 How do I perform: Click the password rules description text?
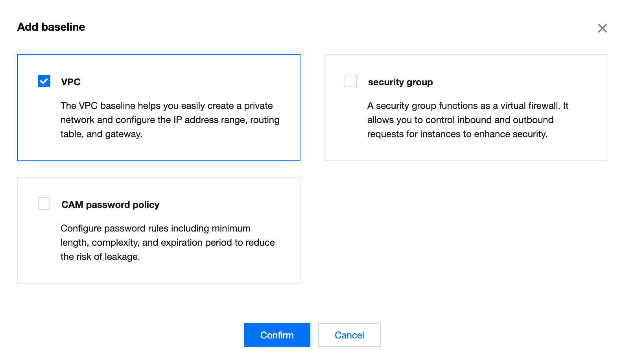[x=168, y=243]
